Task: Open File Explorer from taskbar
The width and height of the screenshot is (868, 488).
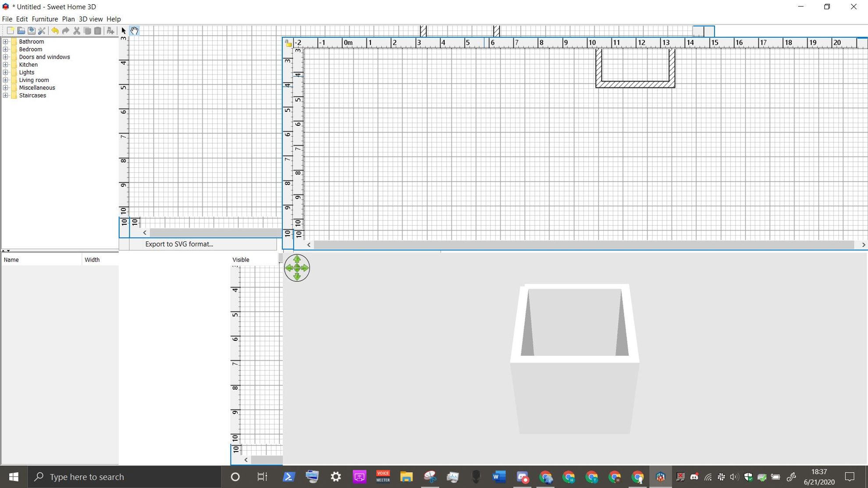Action: point(406,477)
